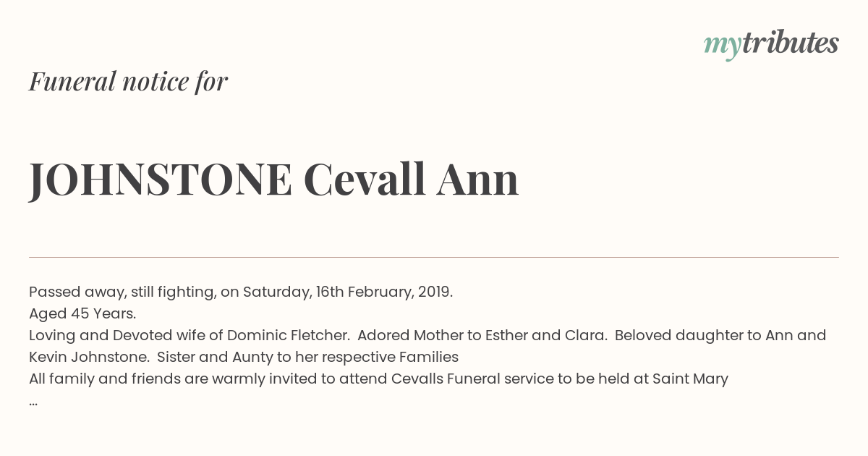This screenshot has width=868, height=456.
Task: Click the 'tributes' portion of the logo
Action: point(790,43)
